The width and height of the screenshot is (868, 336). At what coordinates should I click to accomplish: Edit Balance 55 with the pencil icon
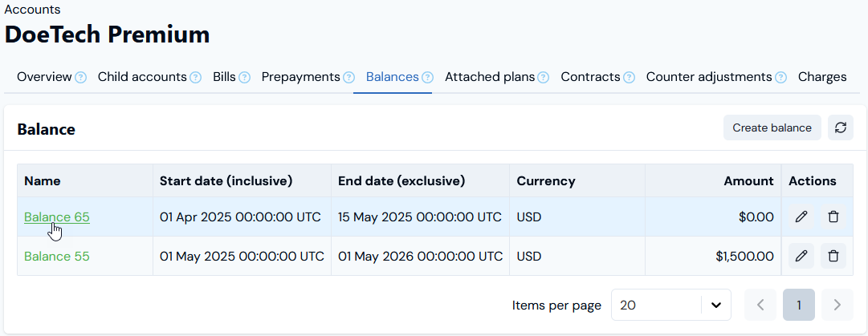(x=801, y=256)
